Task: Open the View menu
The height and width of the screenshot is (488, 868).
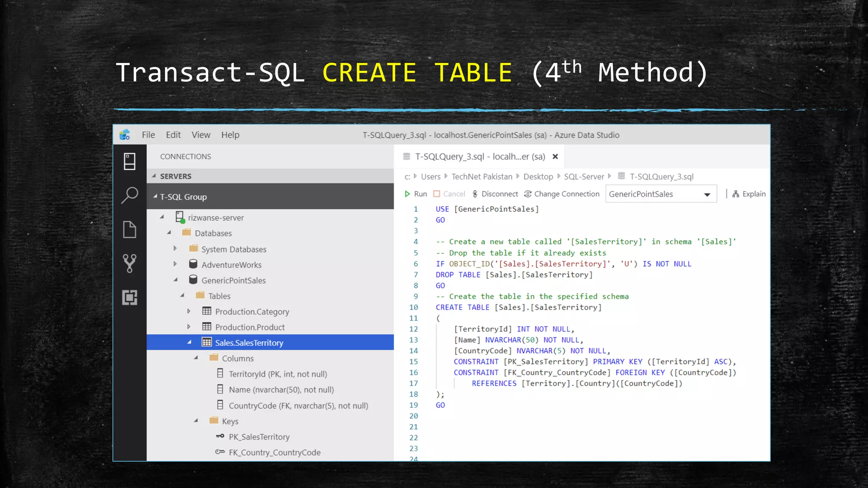Action: (201, 135)
